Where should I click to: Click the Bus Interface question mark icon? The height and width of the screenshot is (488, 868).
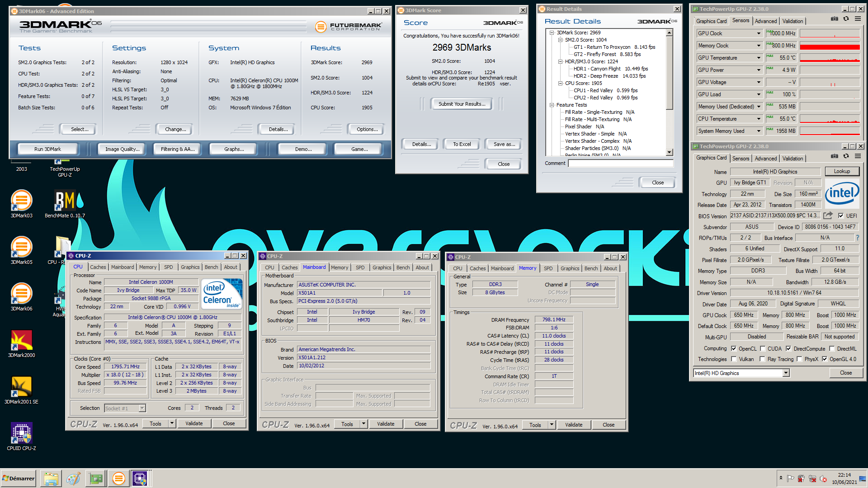(x=858, y=238)
